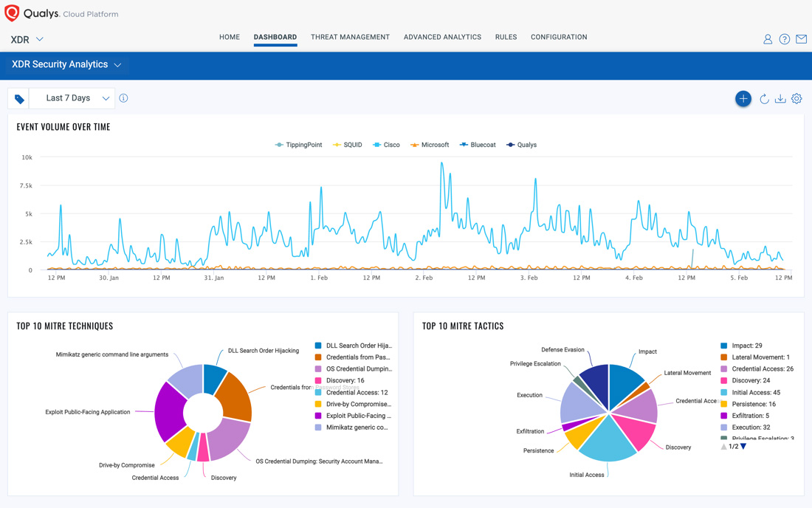Open the XDR Security Analytics dashboard selector
The height and width of the screenshot is (508, 812).
66,65
